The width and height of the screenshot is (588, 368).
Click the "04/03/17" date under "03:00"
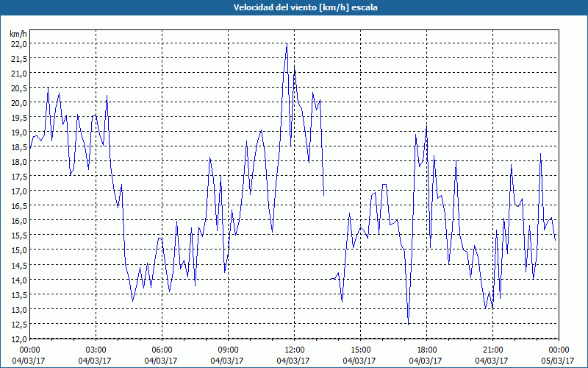[x=95, y=361]
